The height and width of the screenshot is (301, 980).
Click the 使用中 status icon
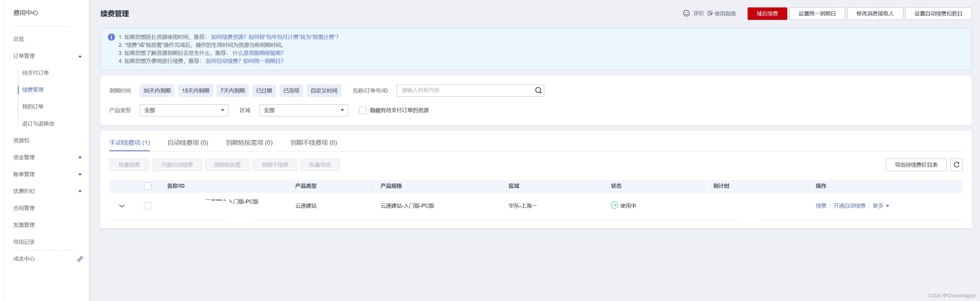coord(615,206)
